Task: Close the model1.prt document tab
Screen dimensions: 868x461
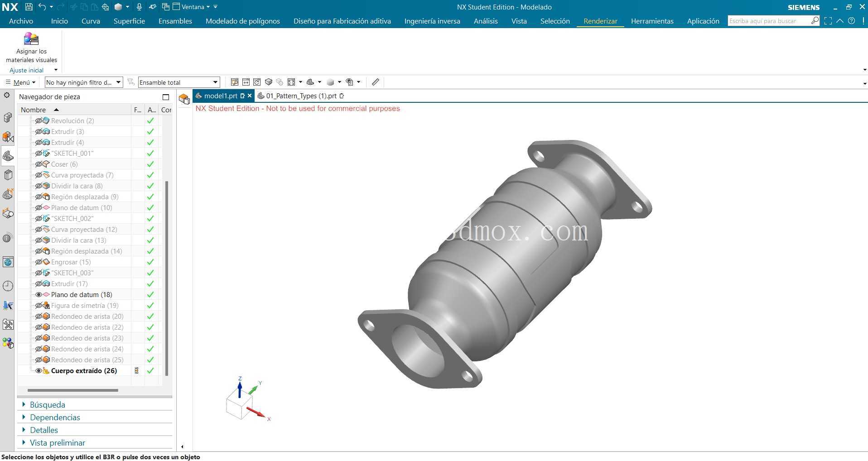Action: coord(250,96)
